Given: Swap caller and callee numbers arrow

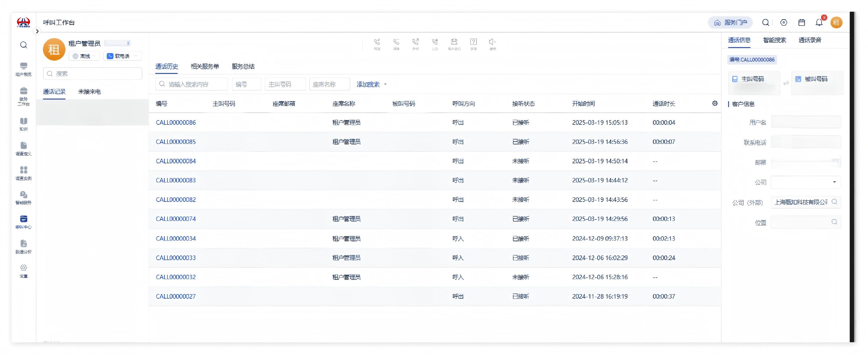Looking at the screenshot, I should (x=786, y=83).
